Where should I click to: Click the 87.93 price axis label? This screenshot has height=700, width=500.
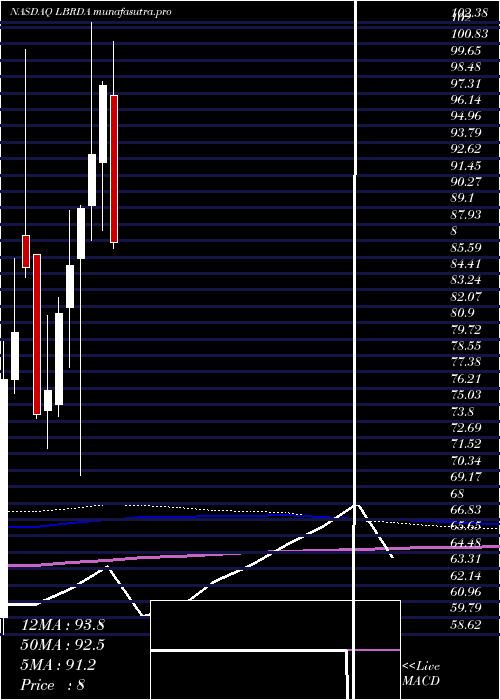[466, 214]
